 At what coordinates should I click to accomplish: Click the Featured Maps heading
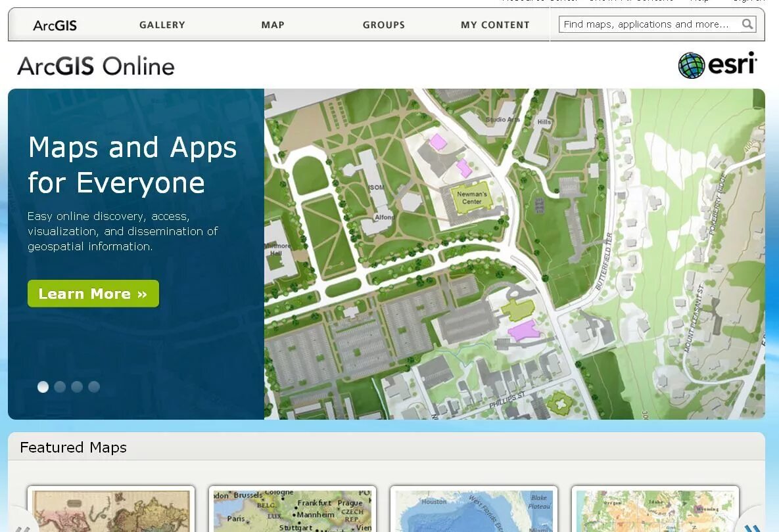coord(73,448)
